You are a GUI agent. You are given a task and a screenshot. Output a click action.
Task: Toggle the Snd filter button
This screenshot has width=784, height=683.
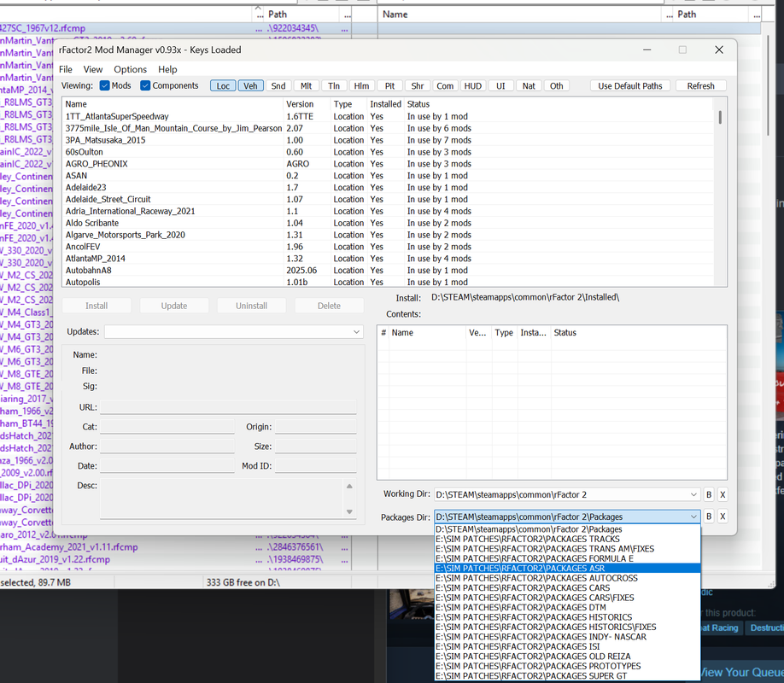278,86
